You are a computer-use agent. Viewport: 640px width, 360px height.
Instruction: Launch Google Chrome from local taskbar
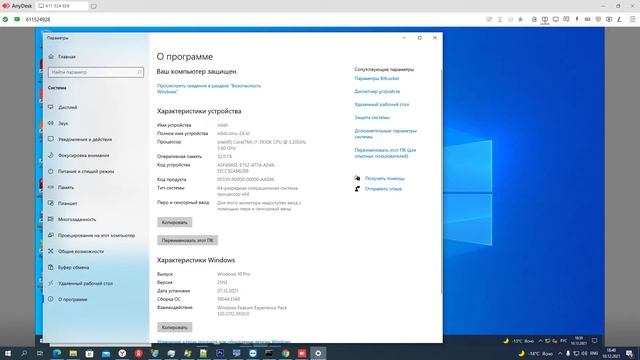pos(285,353)
